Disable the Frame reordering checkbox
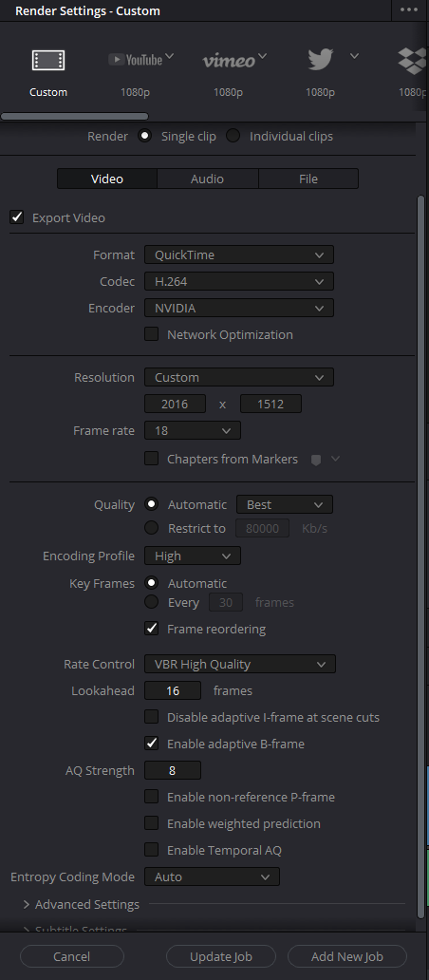 pos(152,628)
